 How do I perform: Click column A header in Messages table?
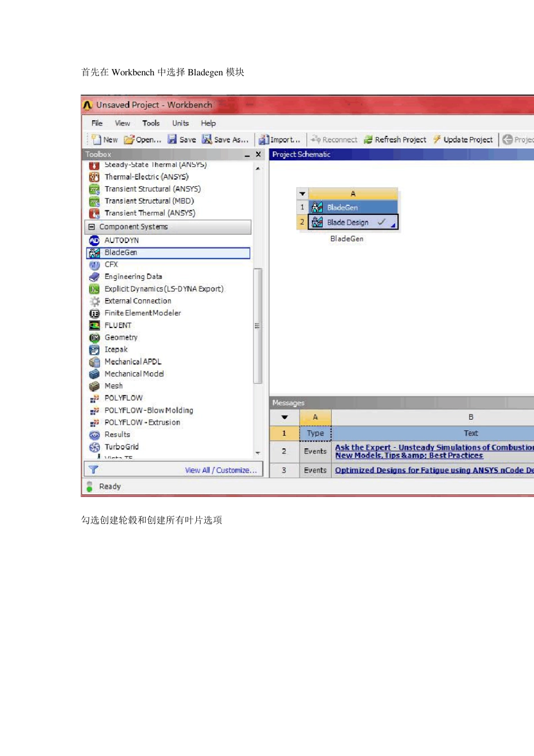[x=315, y=417]
